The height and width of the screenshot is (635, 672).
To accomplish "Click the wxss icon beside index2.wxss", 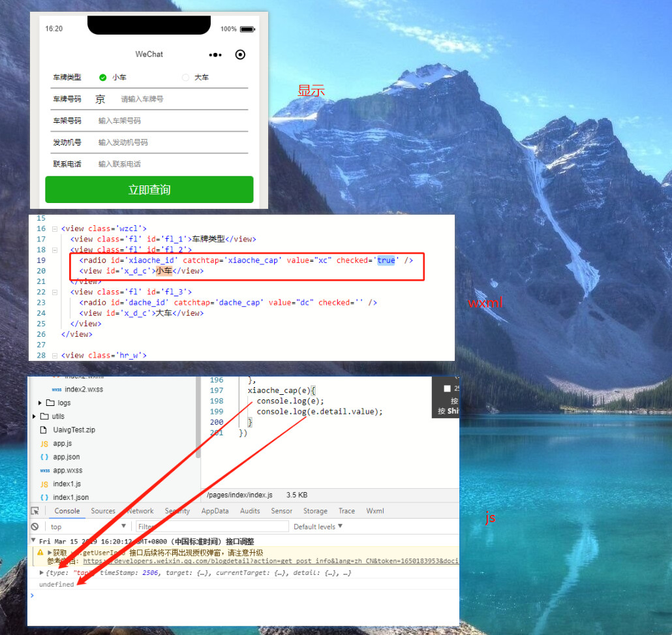I will click(57, 390).
